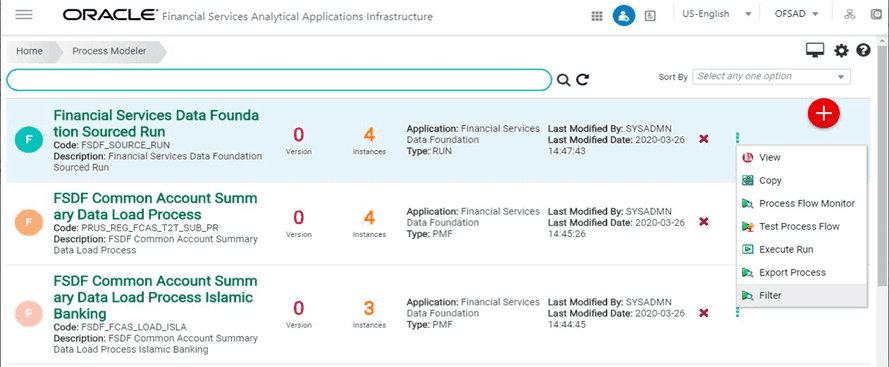Screen dimensions: 889x367
Task: Click instances count 4 of PRUS_REG_FCAS_T2T_SUB_PR
Action: point(369,218)
